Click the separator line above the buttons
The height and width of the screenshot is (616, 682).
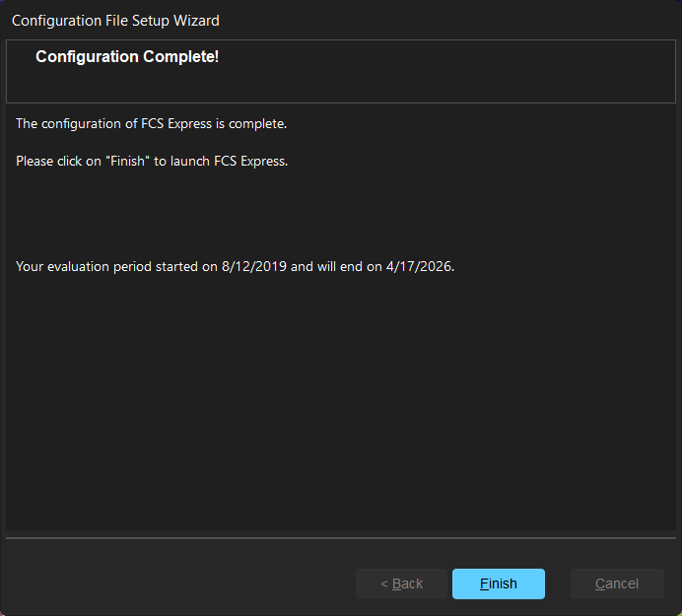(x=341, y=538)
